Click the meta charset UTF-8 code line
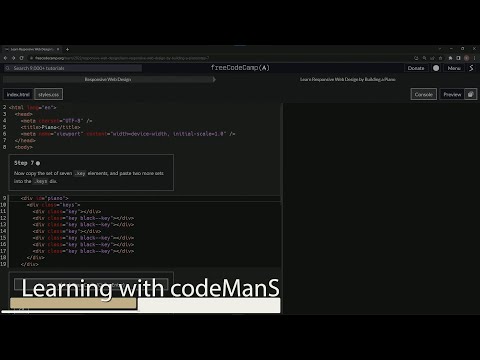The image size is (480, 360). pyautogui.click(x=56, y=121)
